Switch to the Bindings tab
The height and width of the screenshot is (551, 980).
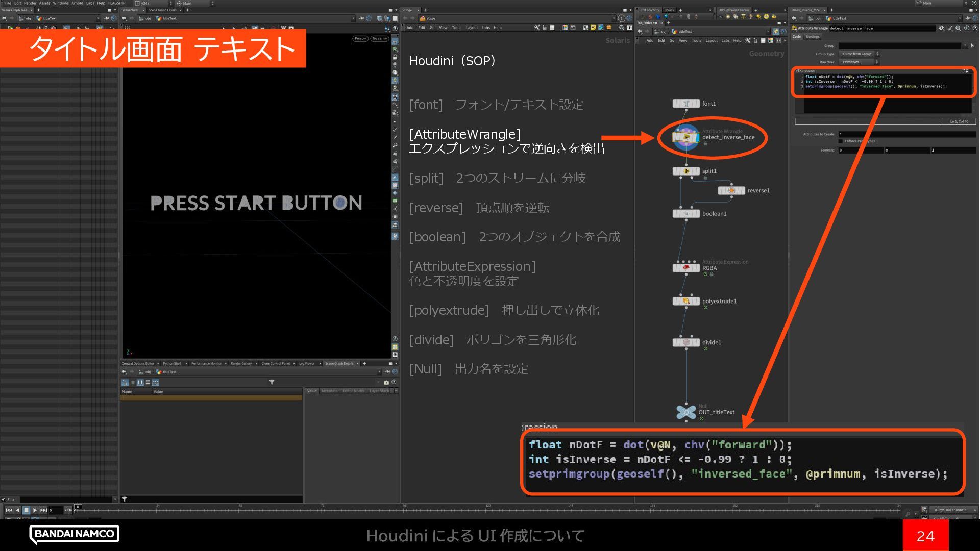[812, 37]
